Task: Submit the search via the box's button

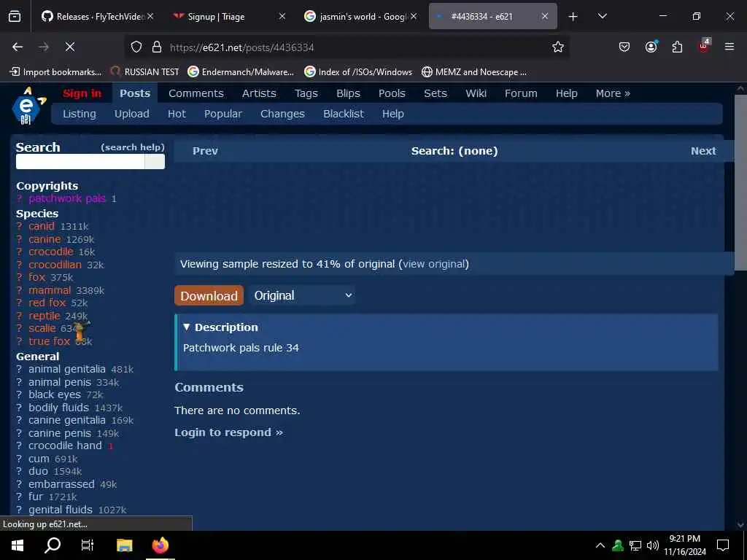Action: (155, 161)
